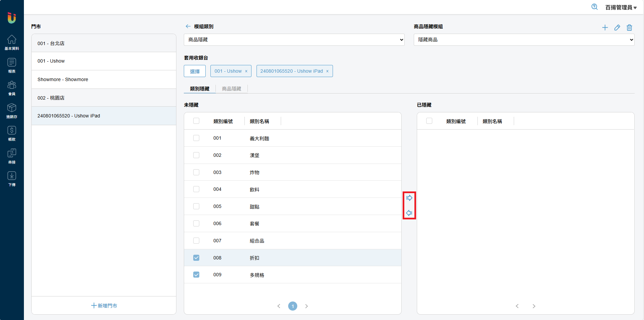This screenshot has width=644, height=320.
Task: Expand the 模組類別 商品隱藏 dropdown
Action: 294,40
